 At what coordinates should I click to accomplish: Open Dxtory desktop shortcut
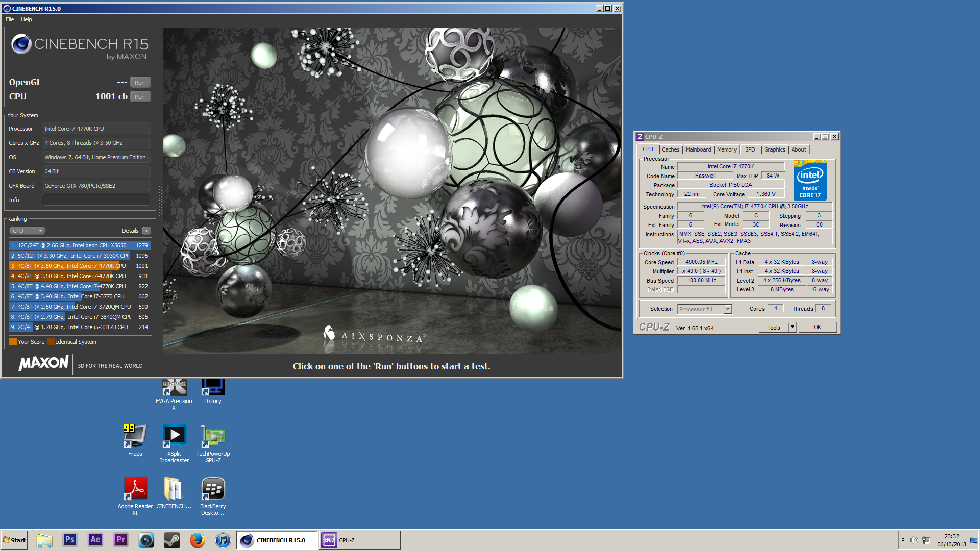tap(213, 391)
